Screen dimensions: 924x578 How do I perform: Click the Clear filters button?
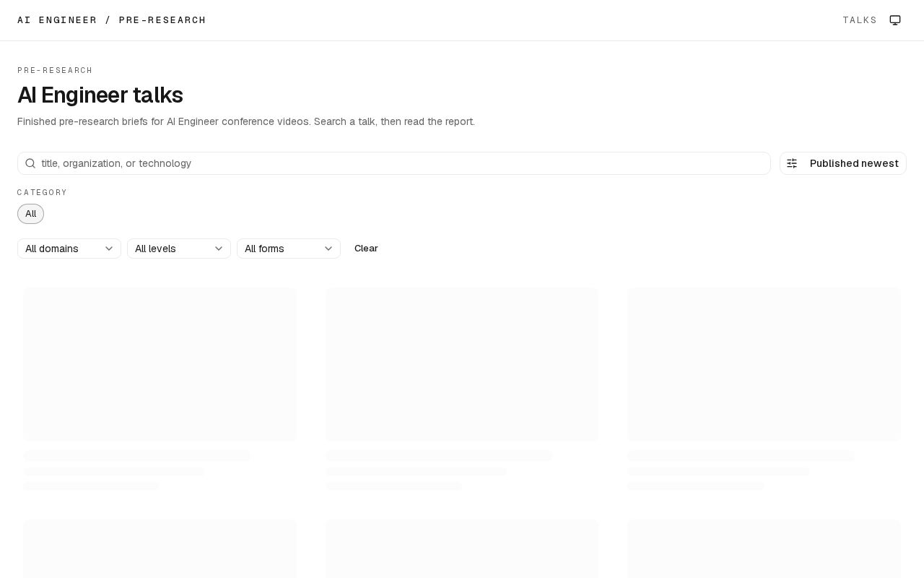coord(366,249)
